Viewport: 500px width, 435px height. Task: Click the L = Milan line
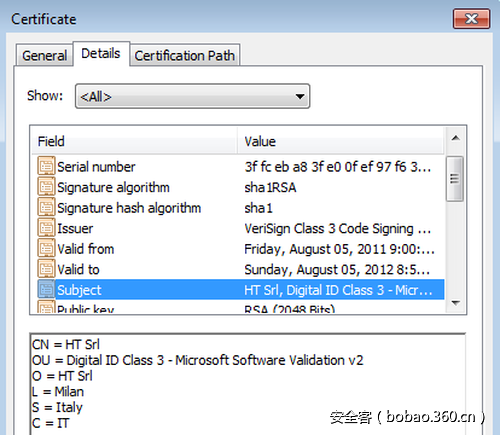58,392
